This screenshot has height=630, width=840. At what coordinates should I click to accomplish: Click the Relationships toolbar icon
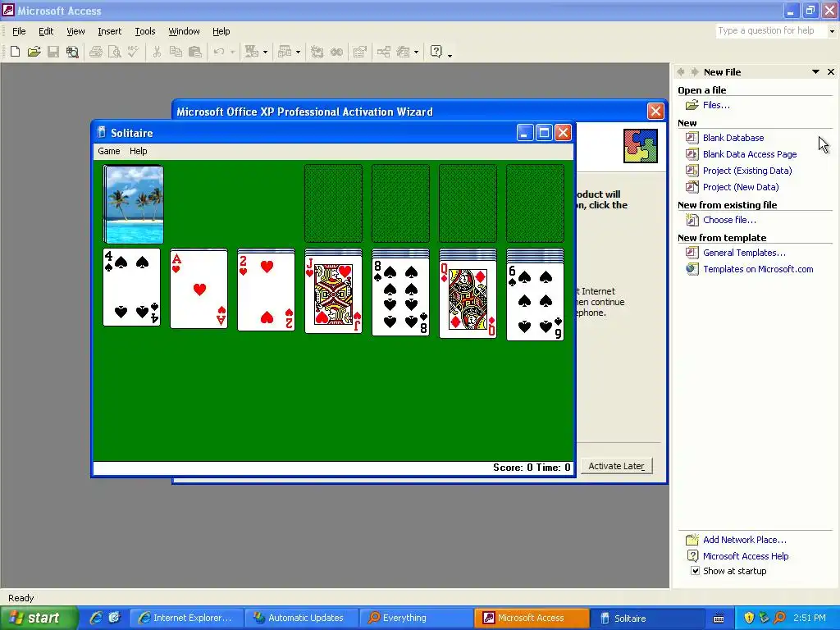coord(384,52)
